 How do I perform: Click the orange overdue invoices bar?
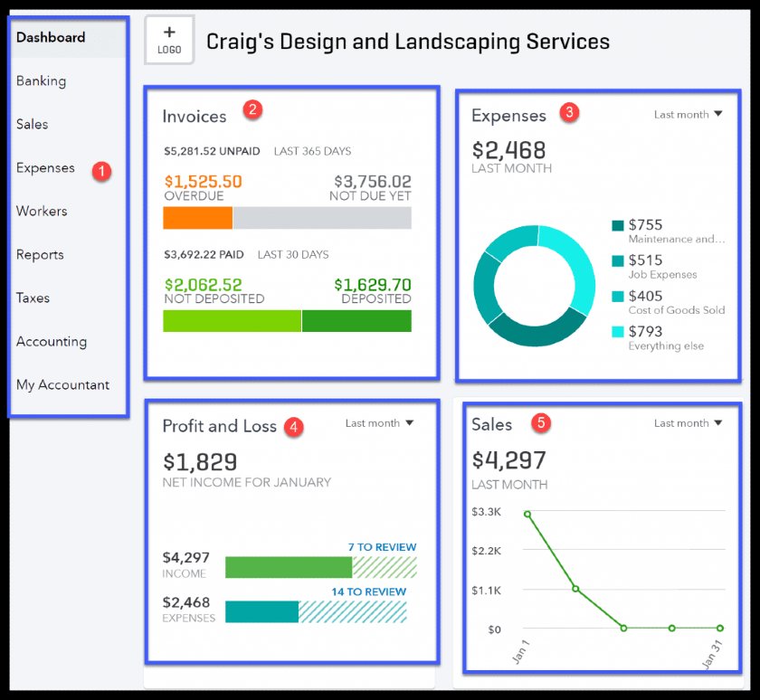pyautogui.click(x=197, y=218)
